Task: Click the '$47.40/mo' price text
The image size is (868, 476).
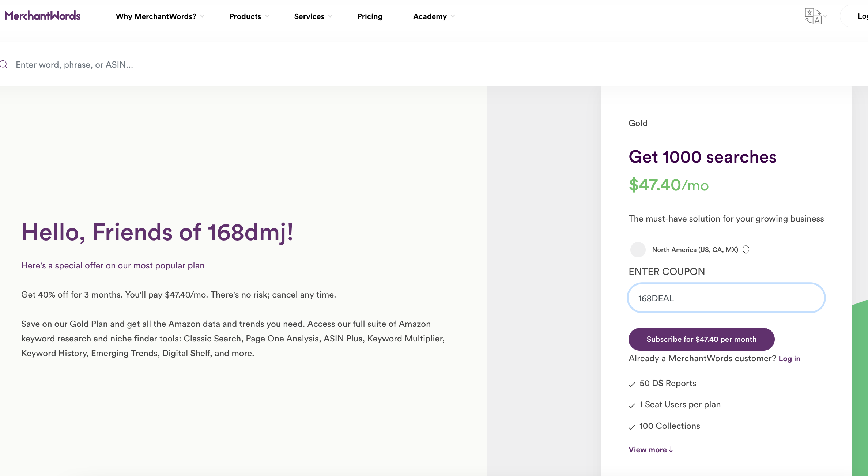Action: click(x=669, y=185)
